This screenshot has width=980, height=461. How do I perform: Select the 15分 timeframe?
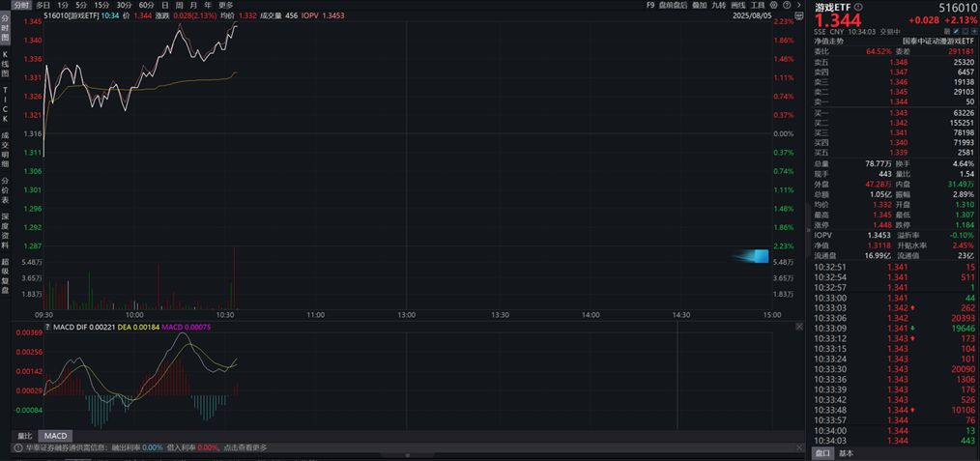[101, 5]
